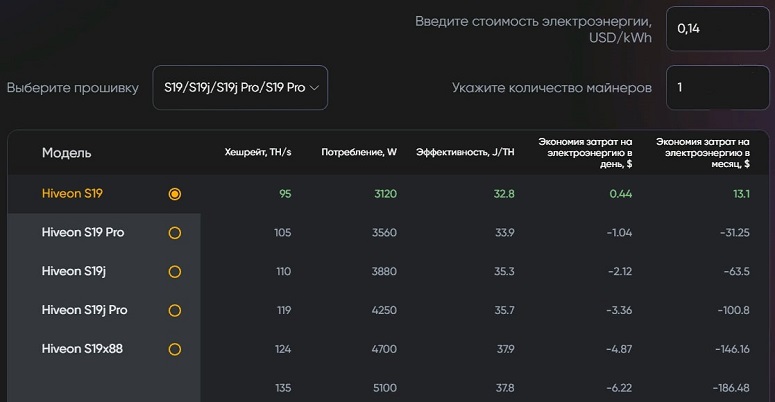Screen dimensions: 775x402
Task: Click the daily savings value -3.36
Action: coord(619,310)
